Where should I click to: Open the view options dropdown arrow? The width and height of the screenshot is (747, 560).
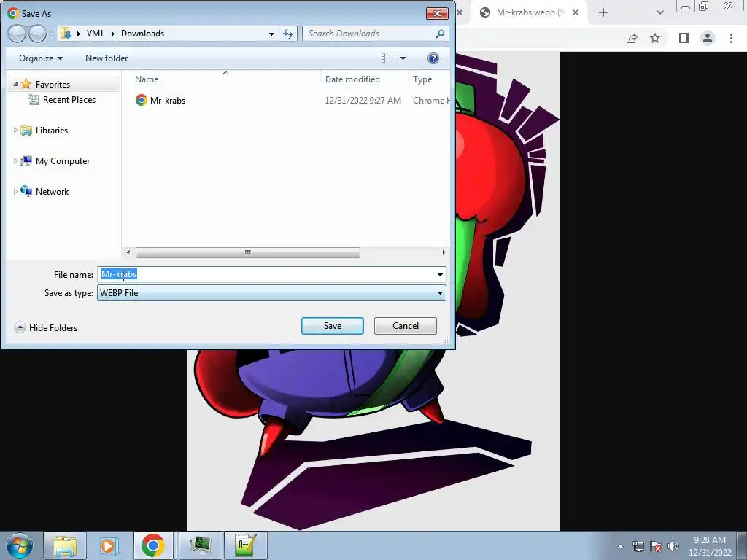[x=403, y=58]
